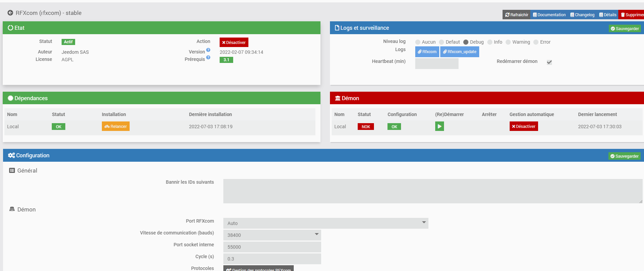Deactivate the plugin via the Action Désactiver button
Image resolution: width=644 pixels, height=271 pixels.
pyautogui.click(x=234, y=43)
